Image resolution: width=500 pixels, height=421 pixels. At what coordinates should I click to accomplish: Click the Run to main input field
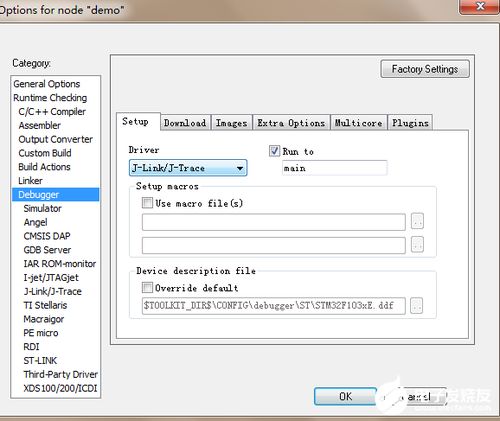tap(334, 168)
